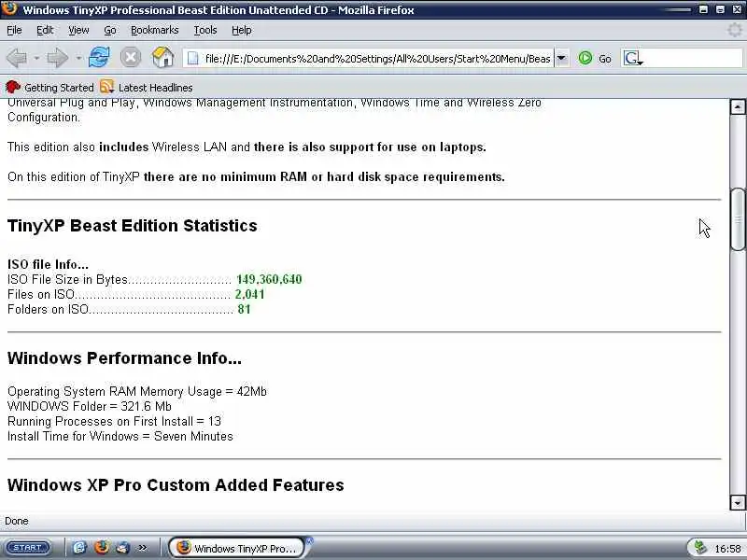The height and width of the screenshot is (560, 747).
Task: Click the TinyXP Beast Edition Statistics heading
Action: pos(133,225)
